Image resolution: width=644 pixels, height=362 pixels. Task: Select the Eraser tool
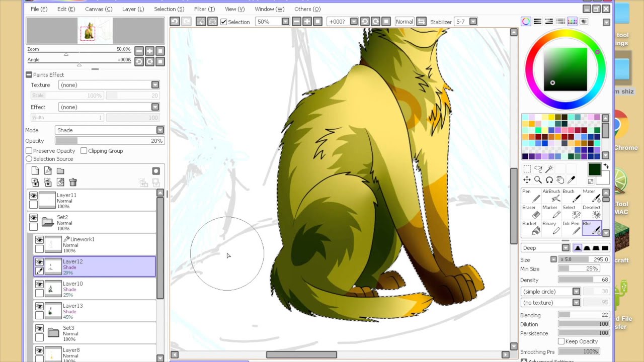click(531, 212)
